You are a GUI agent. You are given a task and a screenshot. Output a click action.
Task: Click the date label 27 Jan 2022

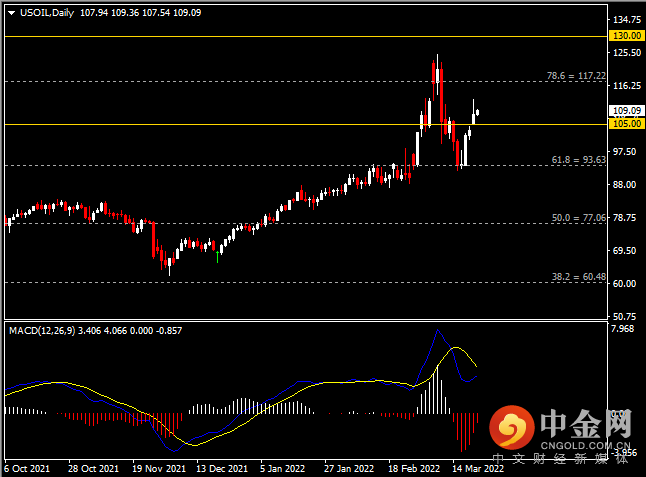pos(349,469)
